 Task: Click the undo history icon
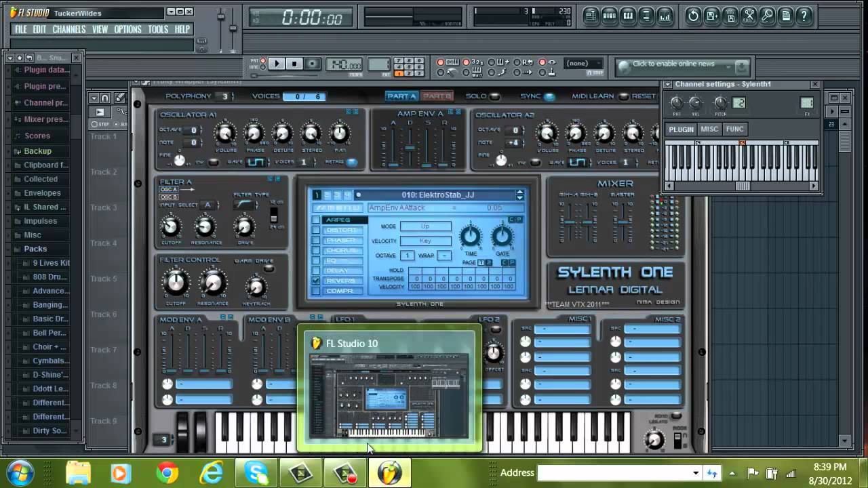[693, 16]
